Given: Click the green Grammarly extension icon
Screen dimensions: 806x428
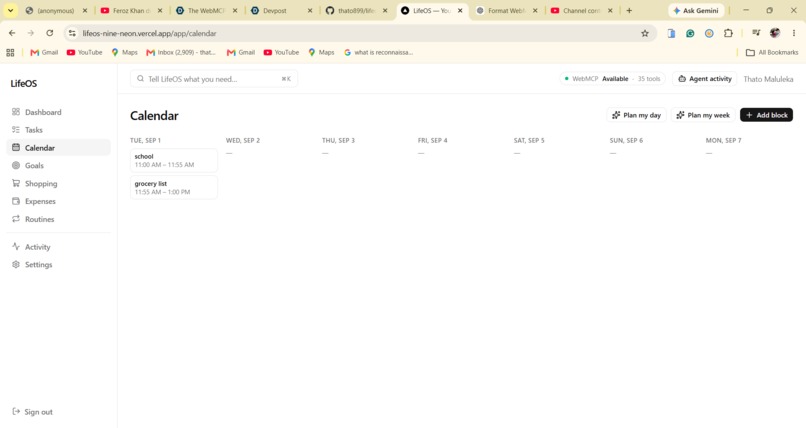Looking at the screenshot, I should pos(690,33).
